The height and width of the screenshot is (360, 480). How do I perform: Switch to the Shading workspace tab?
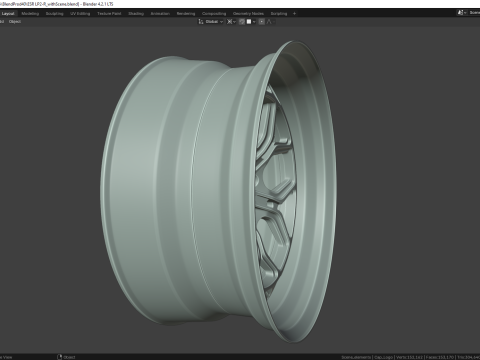tap(136, 14)
